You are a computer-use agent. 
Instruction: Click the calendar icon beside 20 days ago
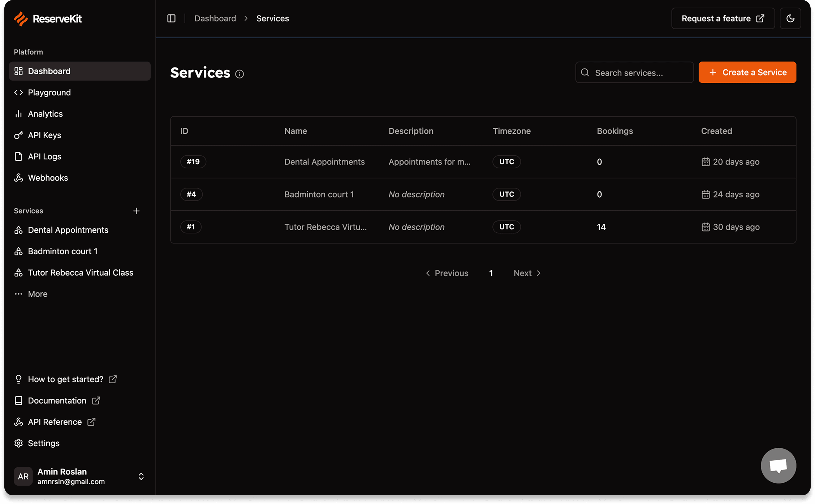(x=705, y=162)
